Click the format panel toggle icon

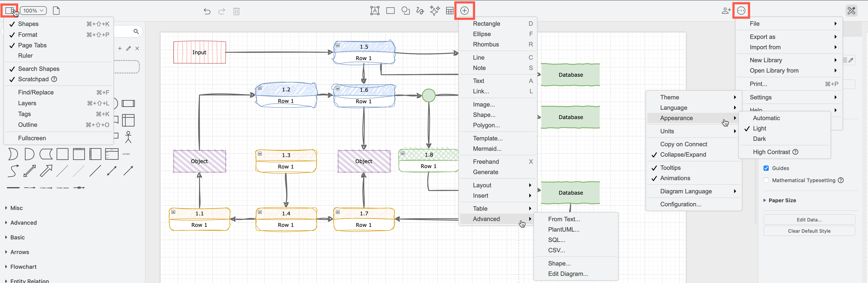[x=852, y=11]
